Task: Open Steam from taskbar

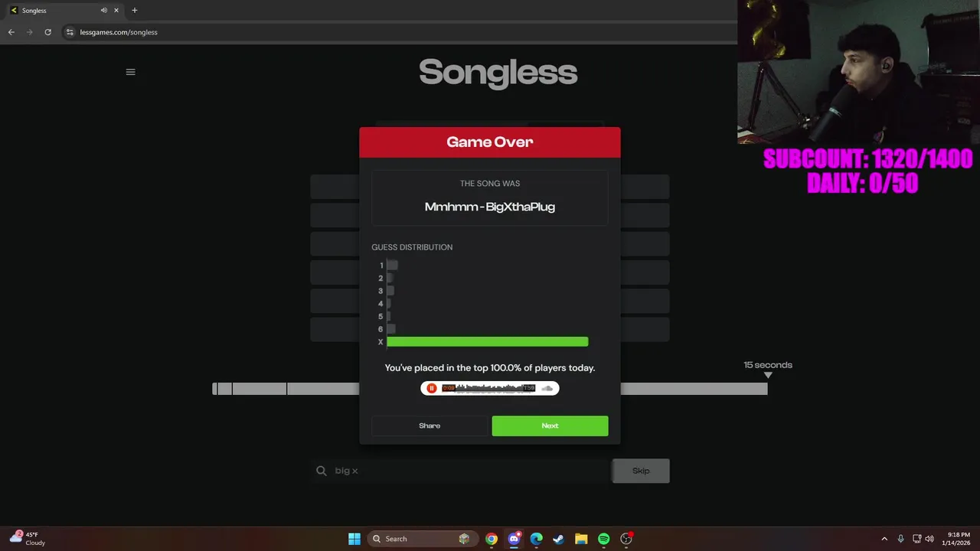Action: click(559, 539)
